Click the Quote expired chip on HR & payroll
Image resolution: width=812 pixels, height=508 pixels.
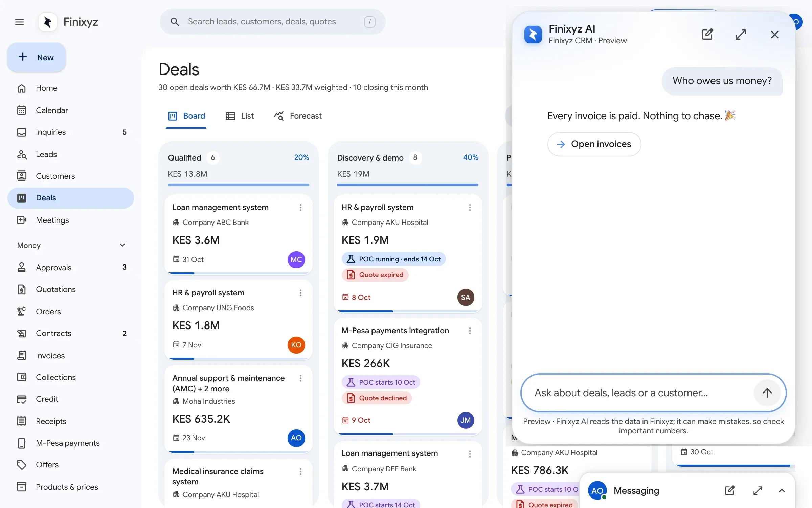[375, 275]
